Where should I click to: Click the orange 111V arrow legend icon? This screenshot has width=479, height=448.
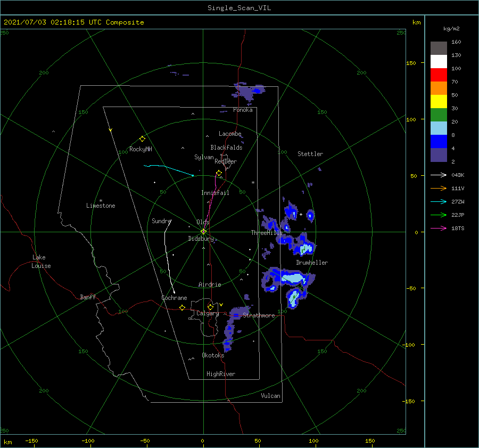tap(439, 189)
